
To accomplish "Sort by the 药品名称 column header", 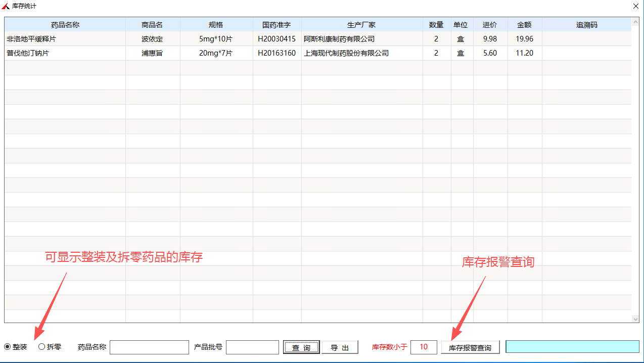I will pos(65,25).
